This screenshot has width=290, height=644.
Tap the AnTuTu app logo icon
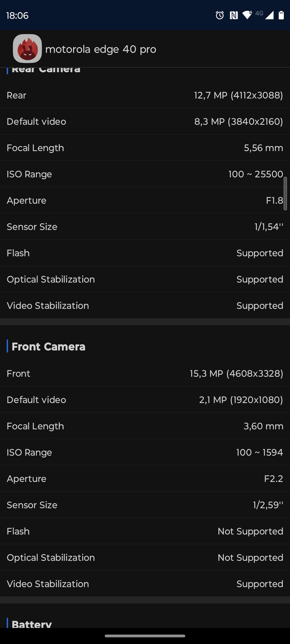pos(27,49)
